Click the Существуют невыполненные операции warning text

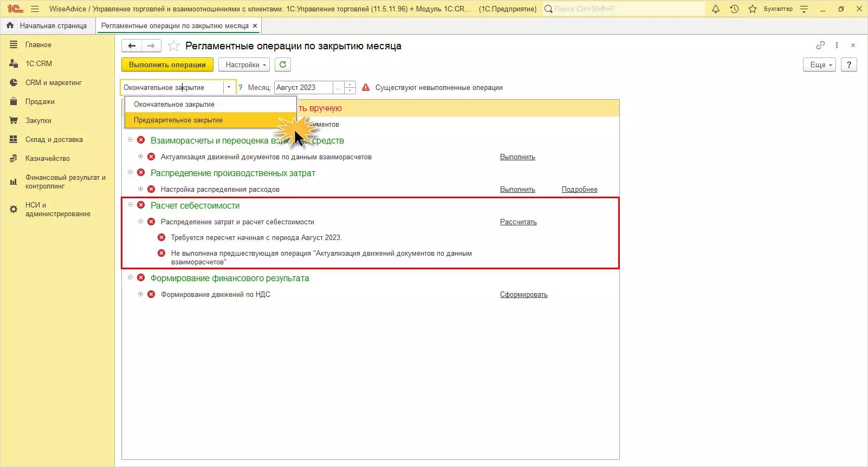pyautogui.click(x=439, y=87)
